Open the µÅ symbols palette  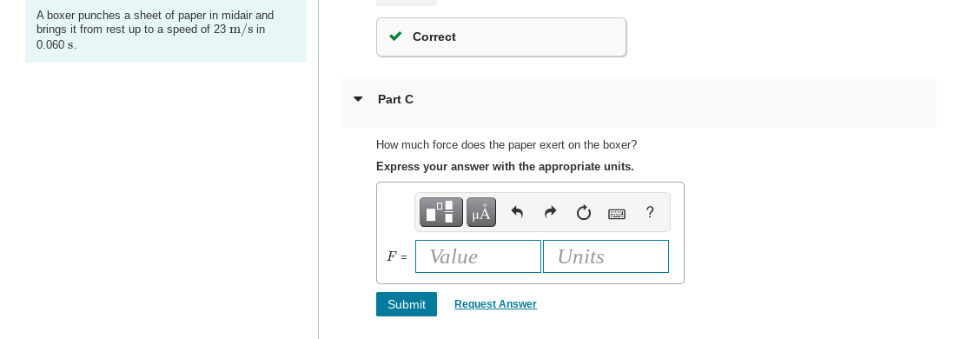pyautogui.click(x=480, y=212)
